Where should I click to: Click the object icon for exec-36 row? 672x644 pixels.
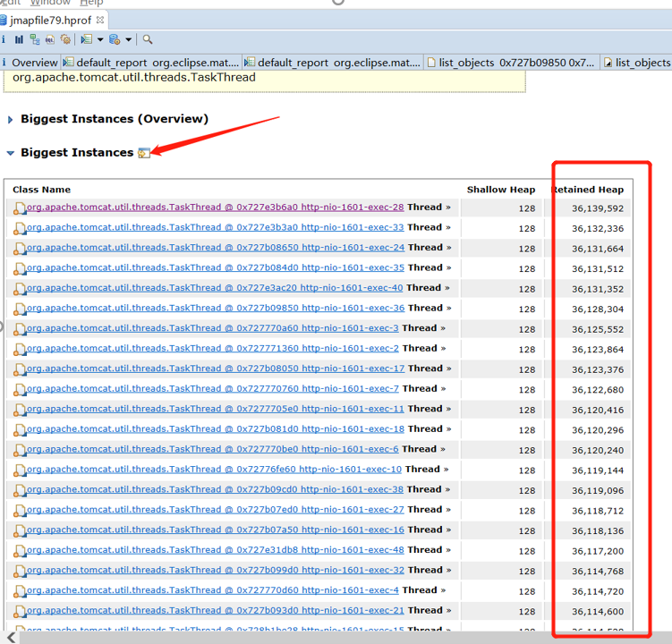(19, 309)
